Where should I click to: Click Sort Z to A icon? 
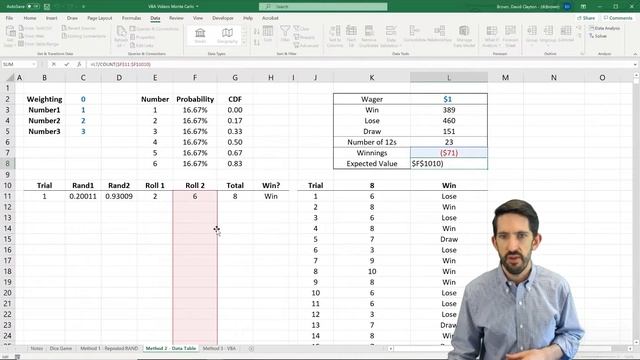(256, 42)
